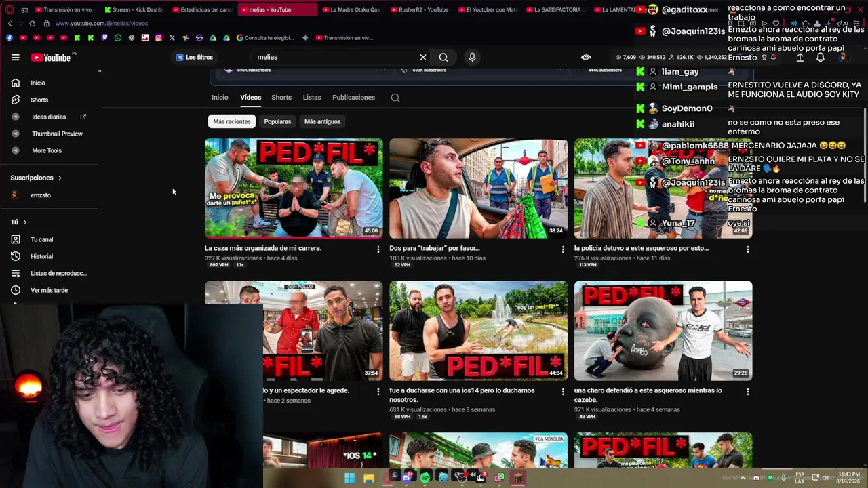Screen dimensions: 868x488
Task: Open Tu canal in sidebar
Action: pyautogui.click(x=41, y=239)
